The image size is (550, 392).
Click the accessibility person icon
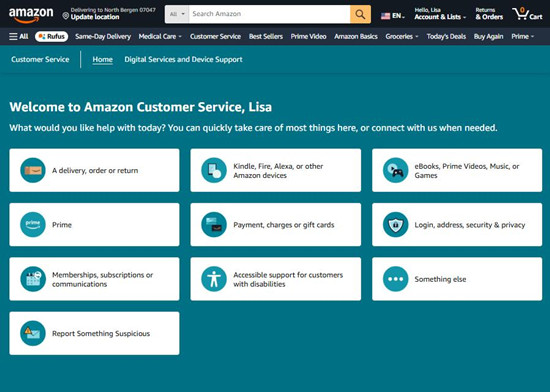click(214, 279)
